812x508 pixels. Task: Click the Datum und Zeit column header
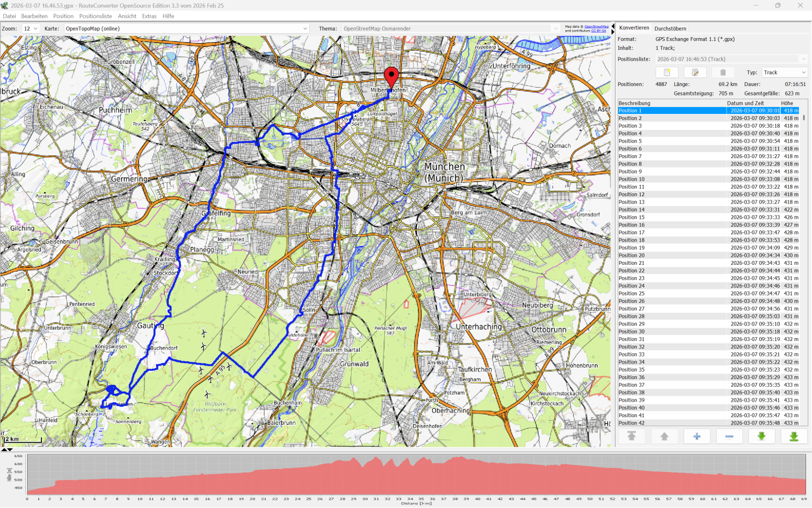coord(745,103)
